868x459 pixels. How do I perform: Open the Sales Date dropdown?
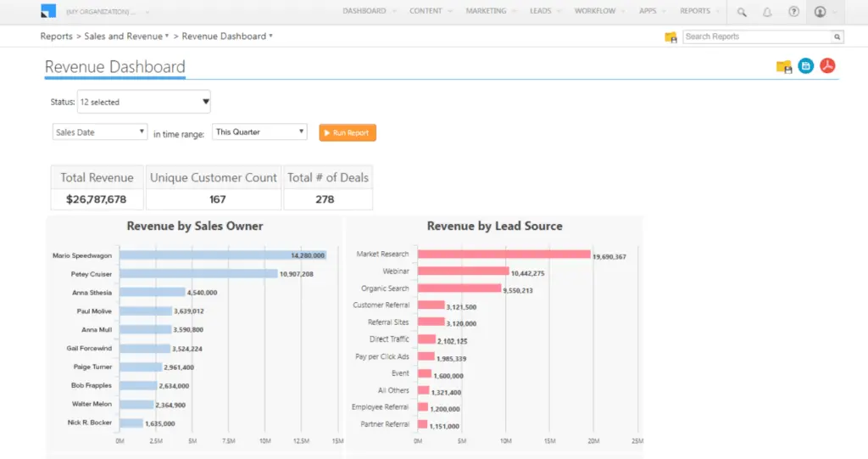100,132
